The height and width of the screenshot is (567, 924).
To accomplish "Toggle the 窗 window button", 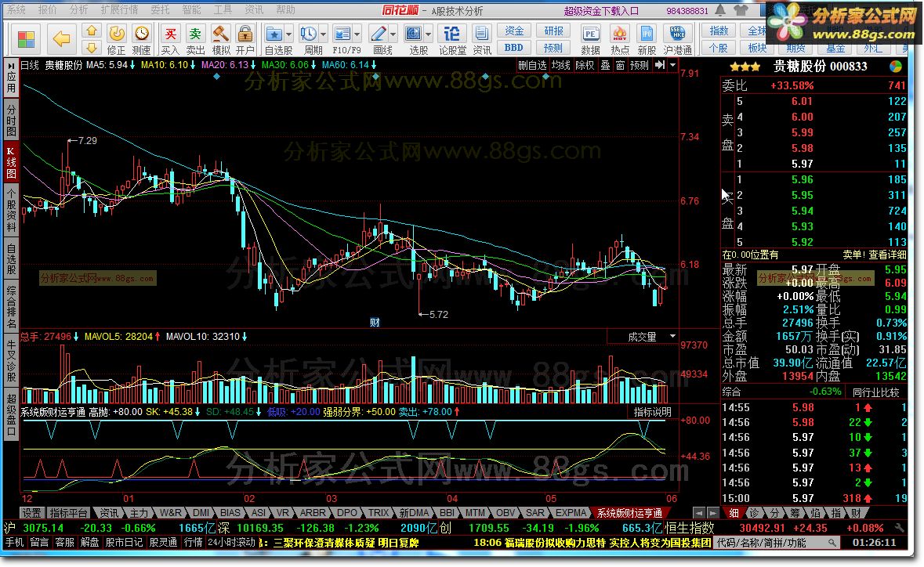I will click(620, 65).
